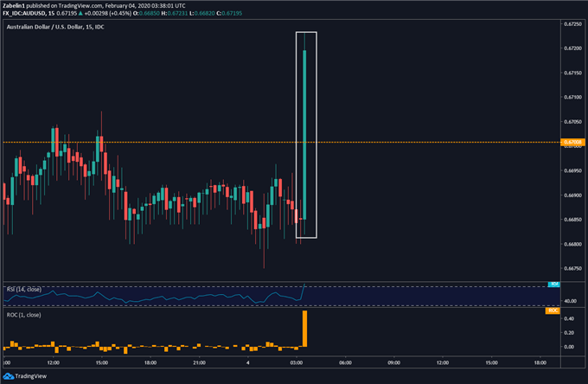This screenshot has height=384, width=588.
Task: Click the cyan RSI badge on price scale
Action: coord(553,285)
